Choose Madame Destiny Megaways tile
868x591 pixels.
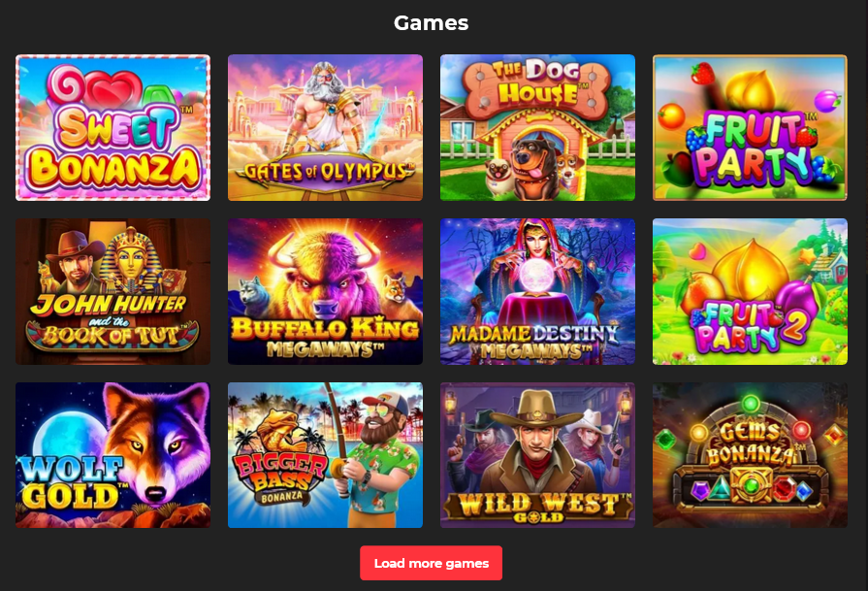pyautogui.click(x=537, y=291)
